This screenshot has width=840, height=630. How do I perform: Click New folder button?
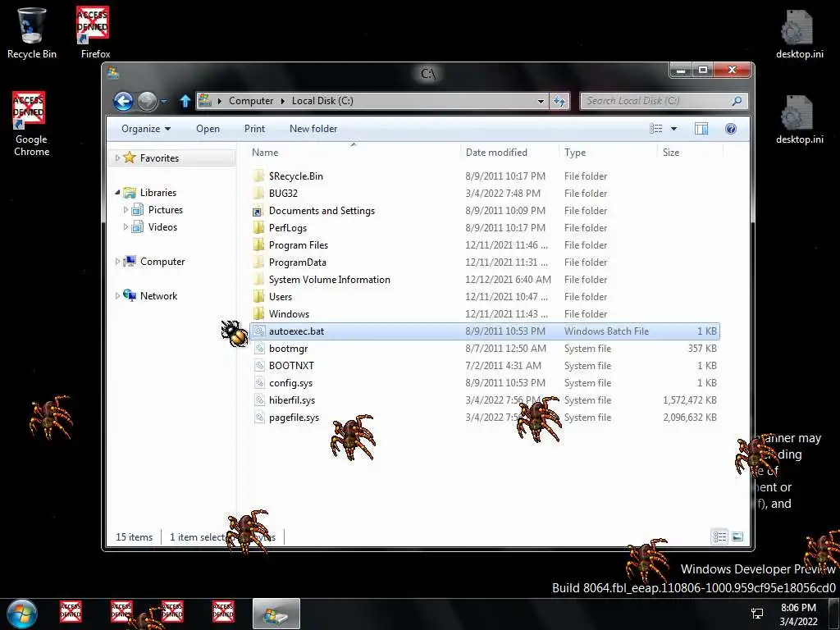(x=313, y=129)
